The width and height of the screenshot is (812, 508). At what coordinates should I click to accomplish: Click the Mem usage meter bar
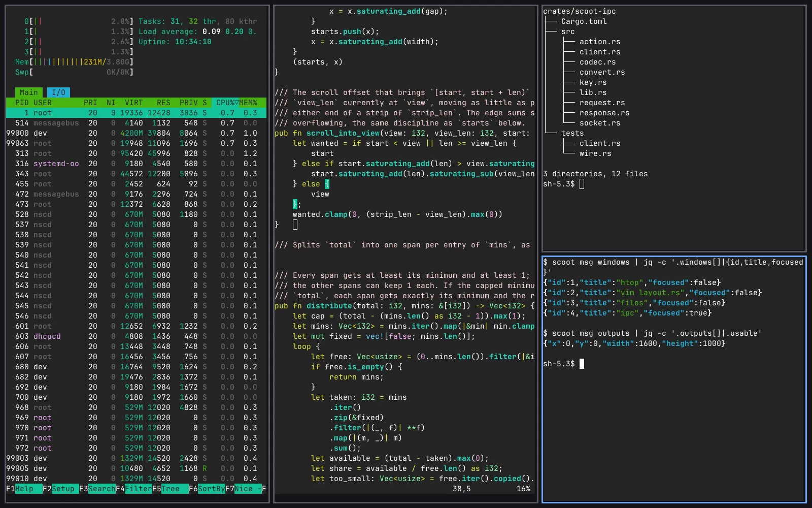point(74,62)
